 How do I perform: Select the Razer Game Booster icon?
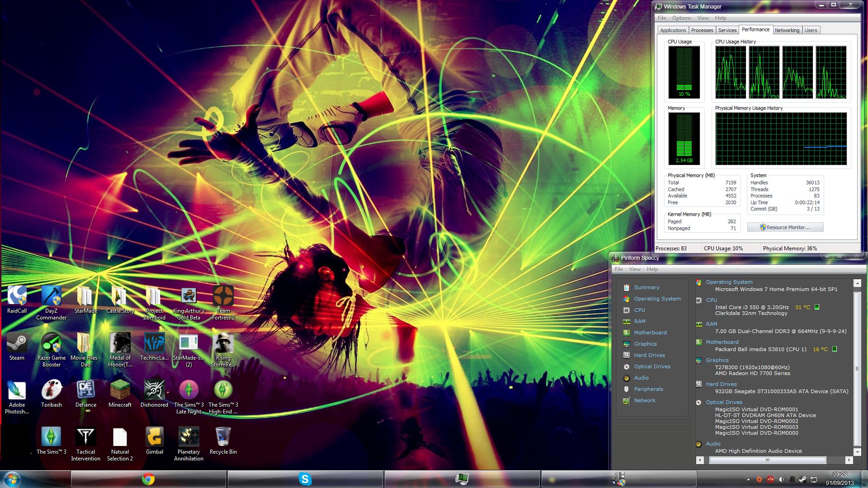(52, 350)
